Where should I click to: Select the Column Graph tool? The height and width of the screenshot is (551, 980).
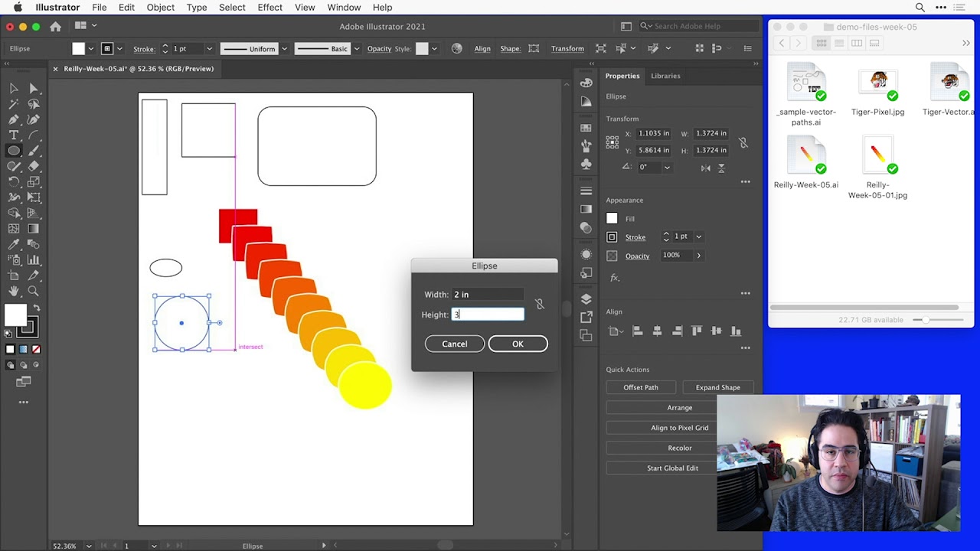point(34,260)
